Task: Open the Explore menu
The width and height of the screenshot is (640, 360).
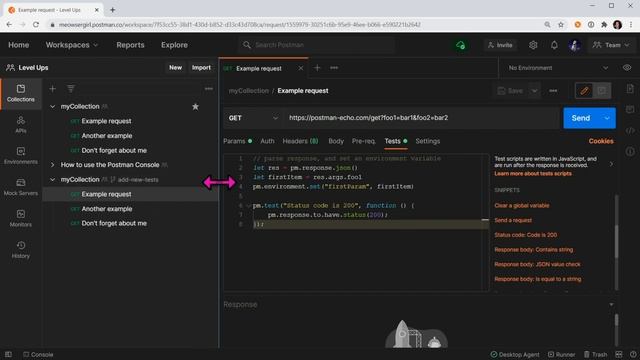Action: coord(174,45)
